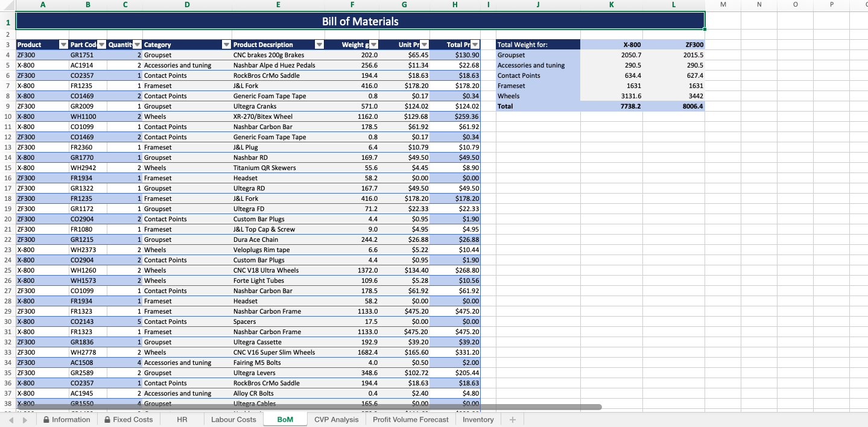Switch to the CVP Analysis tab
This screenshot has width=868, height=427.
click(336, 419)
